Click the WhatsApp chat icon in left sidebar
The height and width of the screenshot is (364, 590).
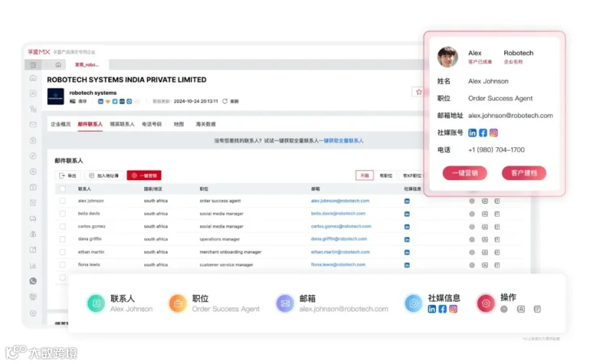(33, 281)
